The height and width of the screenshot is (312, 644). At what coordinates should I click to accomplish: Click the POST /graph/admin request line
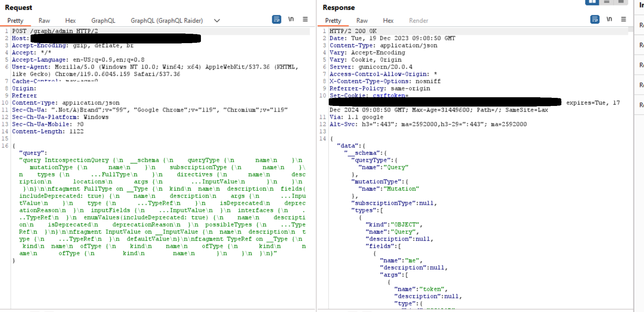pos(55,31)
